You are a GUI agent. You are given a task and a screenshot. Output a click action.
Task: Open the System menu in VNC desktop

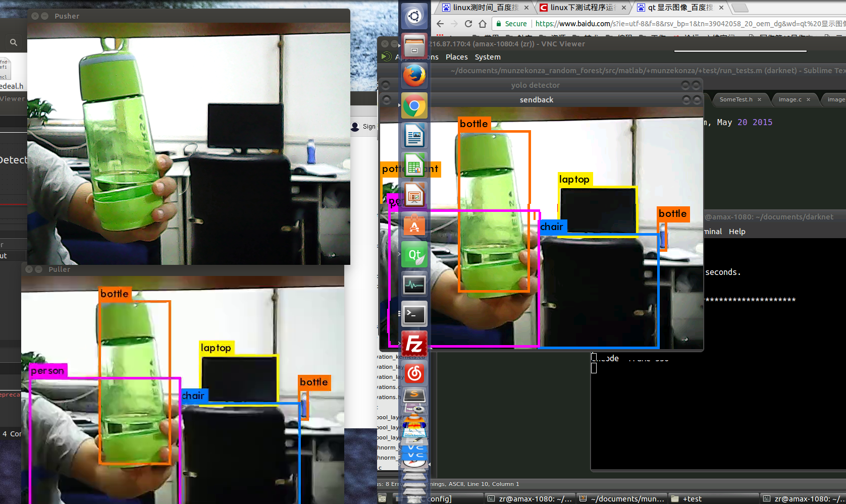(x=488, y=57)
